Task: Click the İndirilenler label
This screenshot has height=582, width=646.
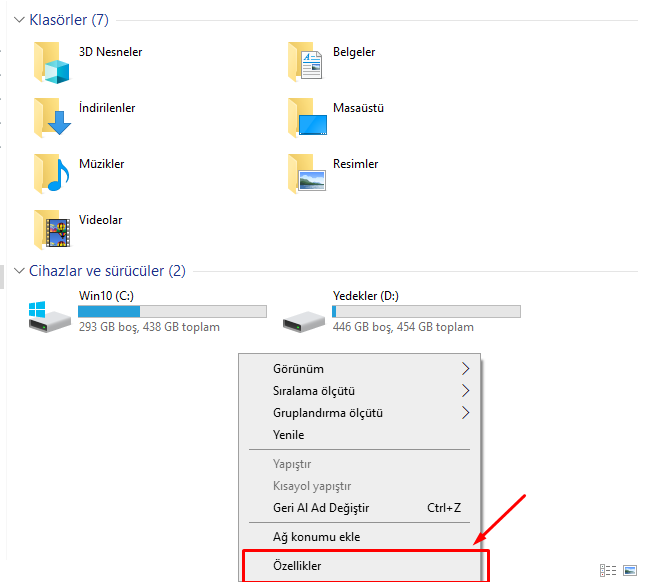Action: point(107,108)
